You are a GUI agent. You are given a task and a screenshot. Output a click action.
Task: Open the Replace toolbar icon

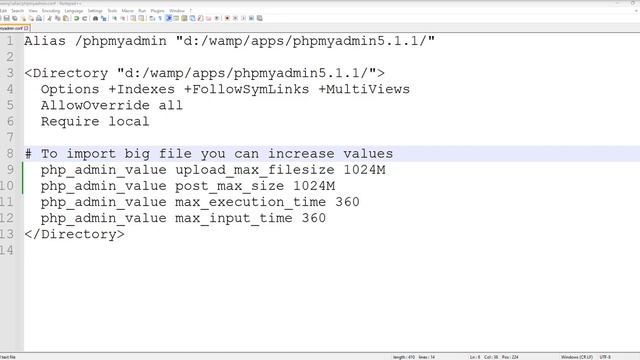[103, 18]
